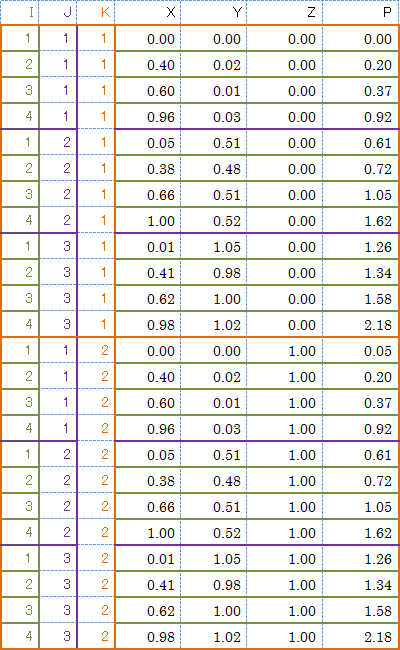Select the P cell with value 0.05

click(x=361, y=351)
